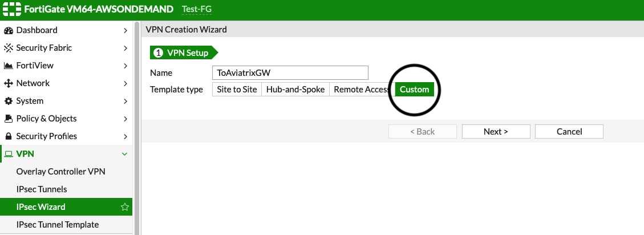Image resolution: width=644 pixels, height=235 pixels.
Task: Open Overlay Controller VPN page
Action: (60, 172)
